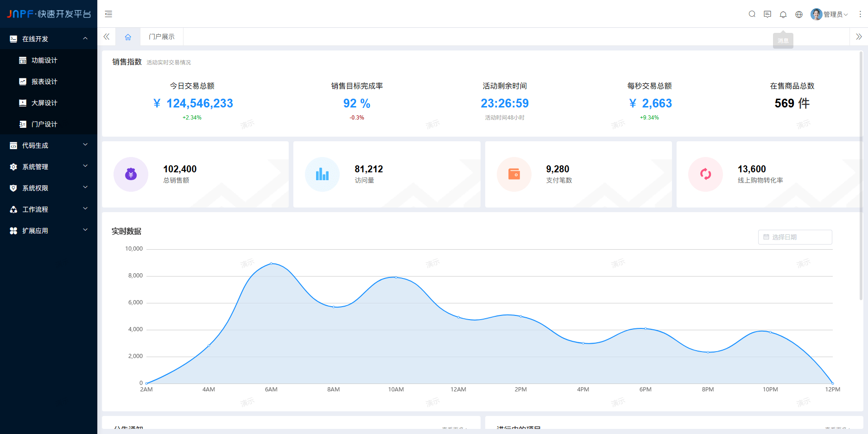The image size is (868, 434).
Task: Click the search icon in top header
Action: (x=752, y=14)
